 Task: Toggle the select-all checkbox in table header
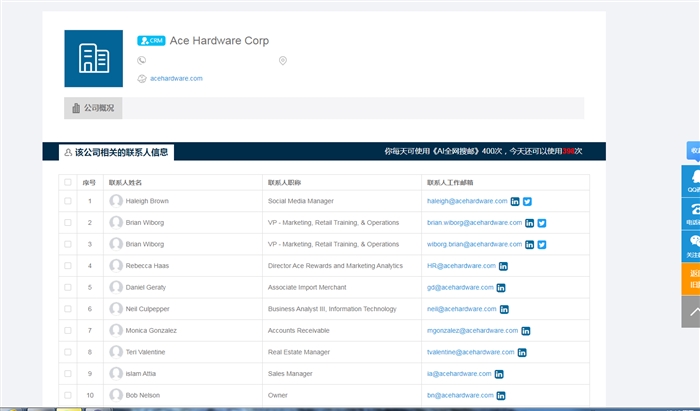point(68,182)
